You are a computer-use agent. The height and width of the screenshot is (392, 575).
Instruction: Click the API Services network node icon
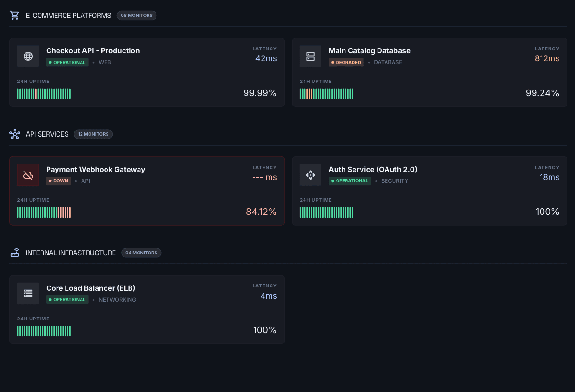[x=15, y=134]
